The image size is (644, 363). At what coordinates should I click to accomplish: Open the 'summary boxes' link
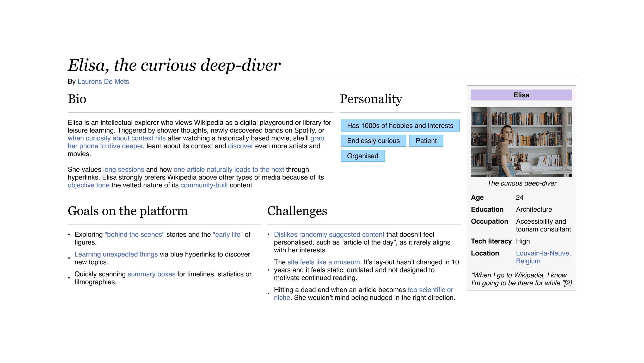pyautogui.click(x=151, y=274)
